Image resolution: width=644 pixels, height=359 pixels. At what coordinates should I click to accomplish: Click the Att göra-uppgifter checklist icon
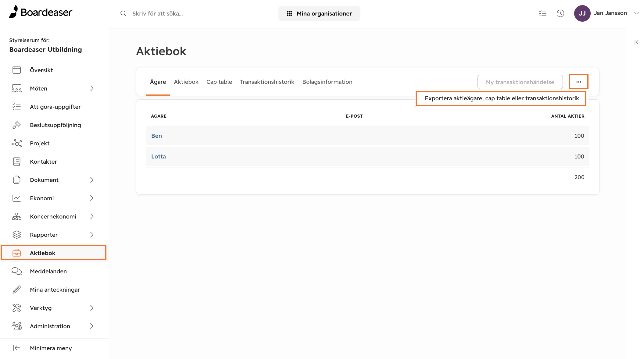point(16,107)
